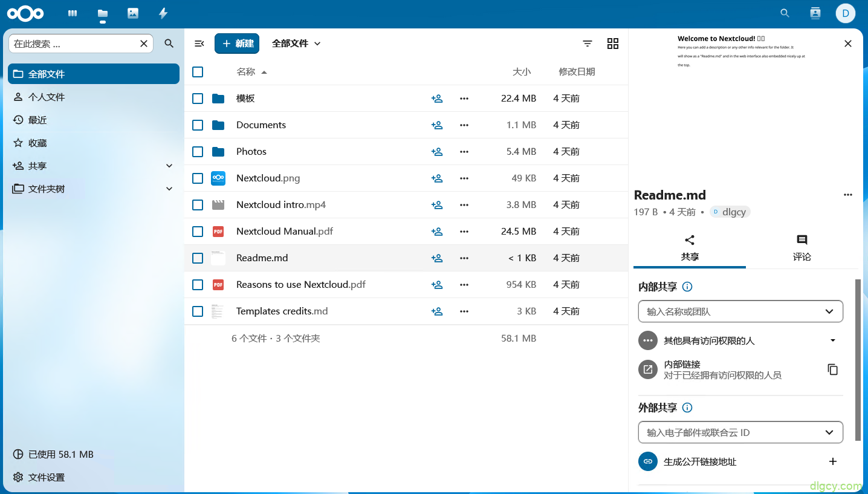
Task: Open the 输入名称或团队 combo box
Action: coord(740,311)
